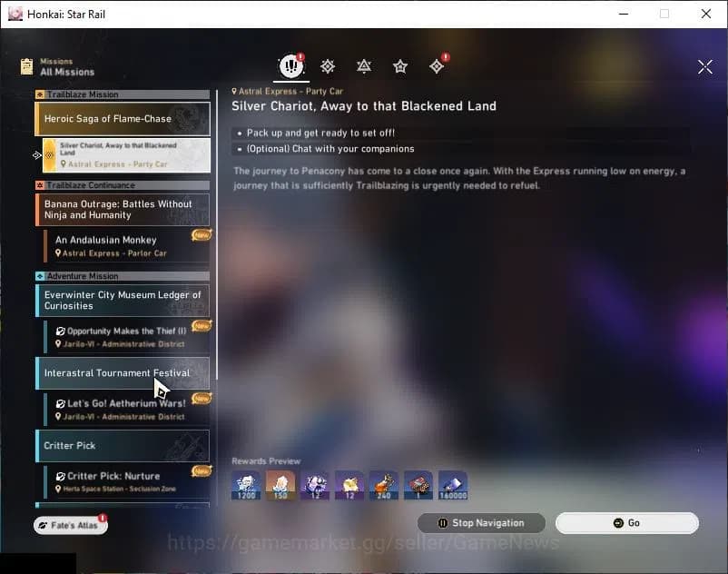
Task: Click the Astral Express - Party Car location label
Action: (288, 92)
